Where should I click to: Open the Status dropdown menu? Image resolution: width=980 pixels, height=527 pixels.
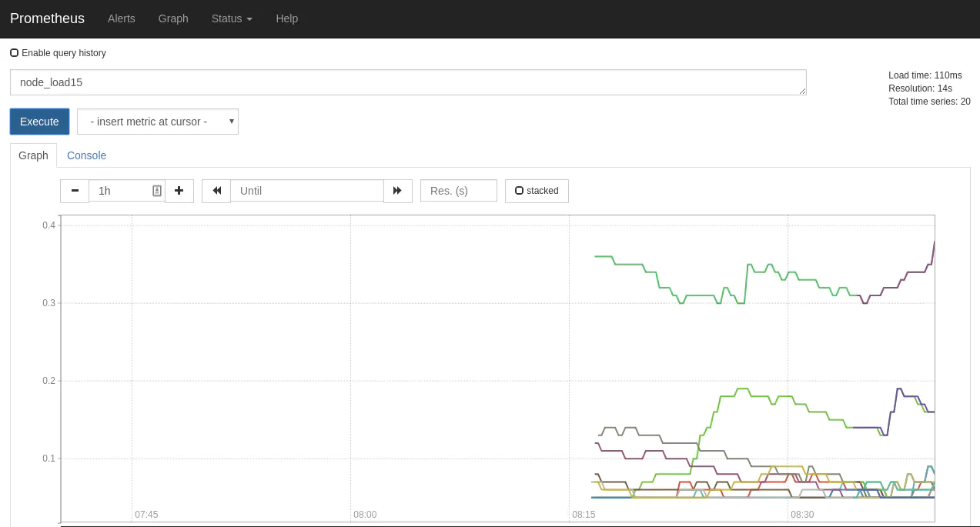pyautogui.click(x=232, y=18)
